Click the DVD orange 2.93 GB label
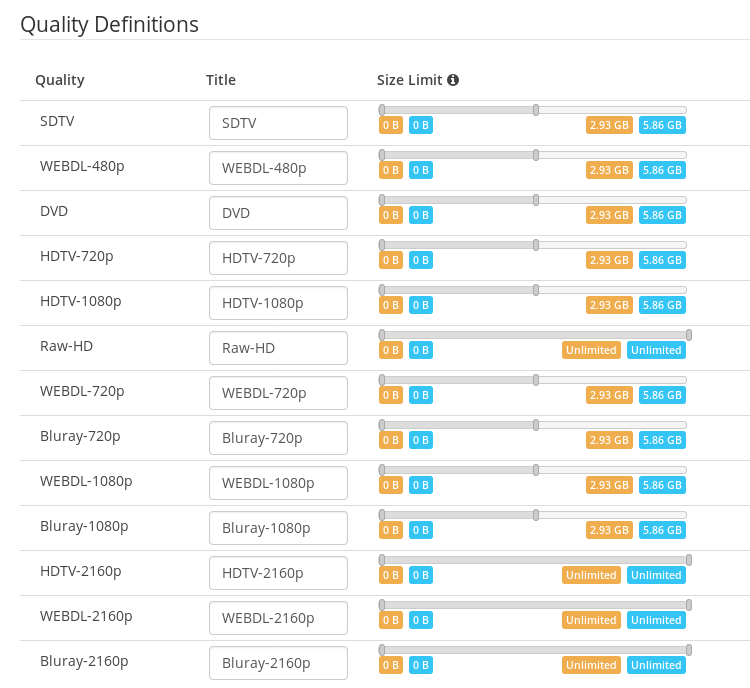Screen dimensions: 750x688 pyautogui.click(x=609, y=215)
